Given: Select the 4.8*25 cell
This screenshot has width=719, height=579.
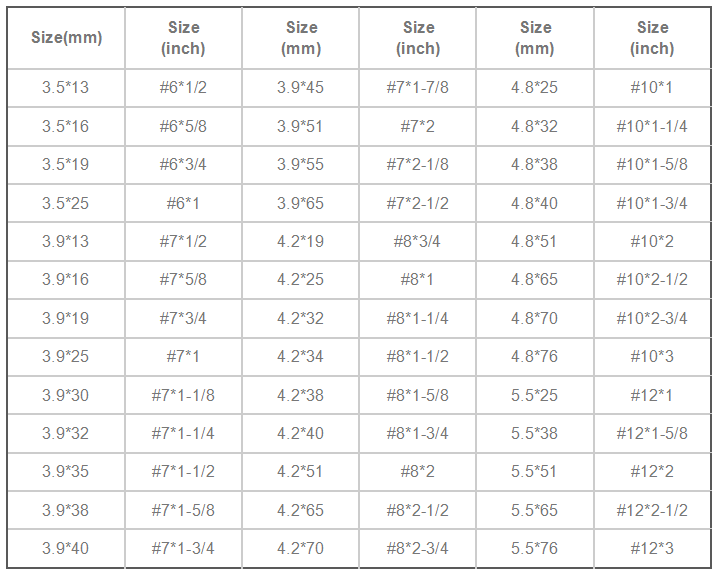Looking at the screenshot, I should (x=535, y=88).
